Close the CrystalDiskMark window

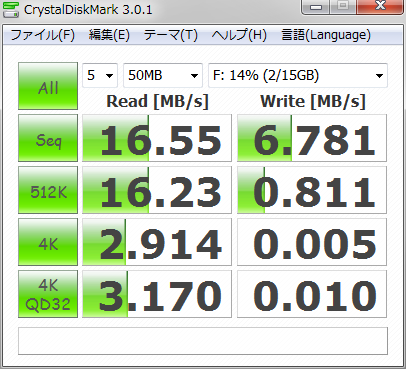pos(380,7)
